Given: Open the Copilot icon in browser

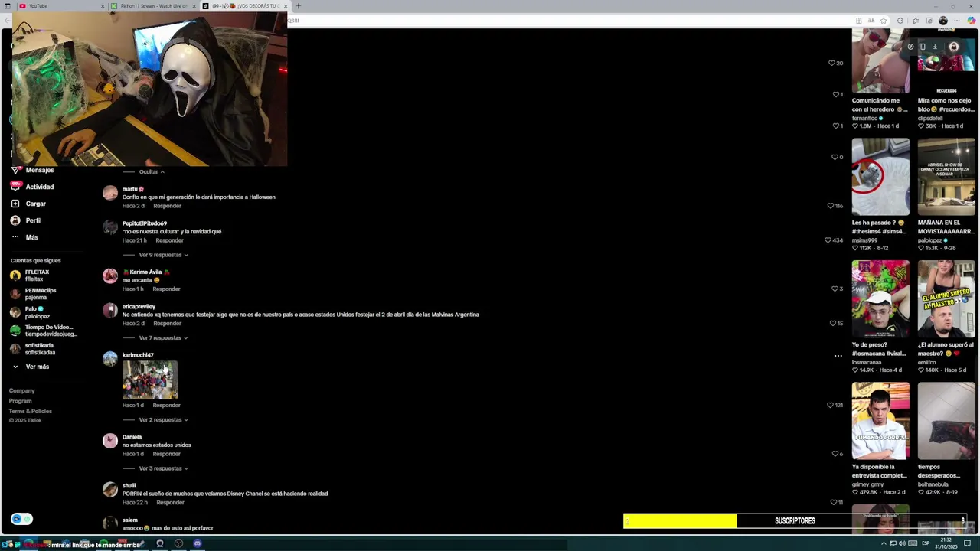Looking at the screenshot, I should point(971,21).
